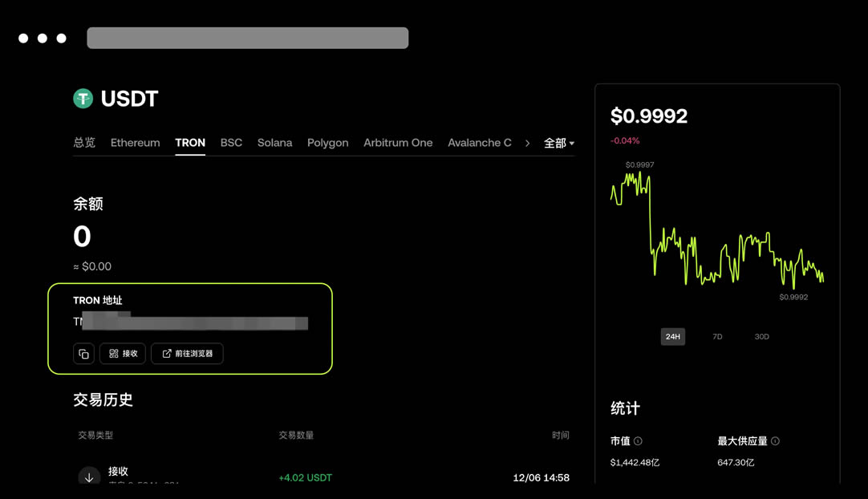868x499 pixels.
Task: Open 前往浏览器 external explorer link
Action: (187, 354)
